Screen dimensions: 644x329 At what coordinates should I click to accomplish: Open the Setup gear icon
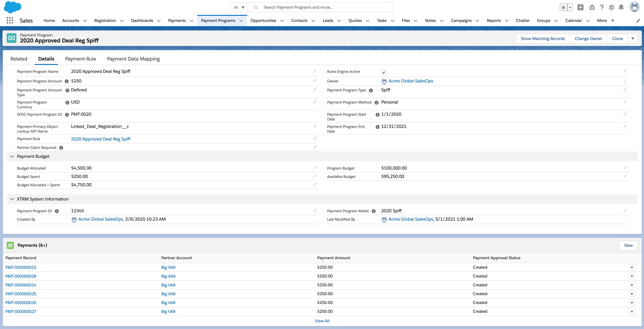click(x=611, y=7)
